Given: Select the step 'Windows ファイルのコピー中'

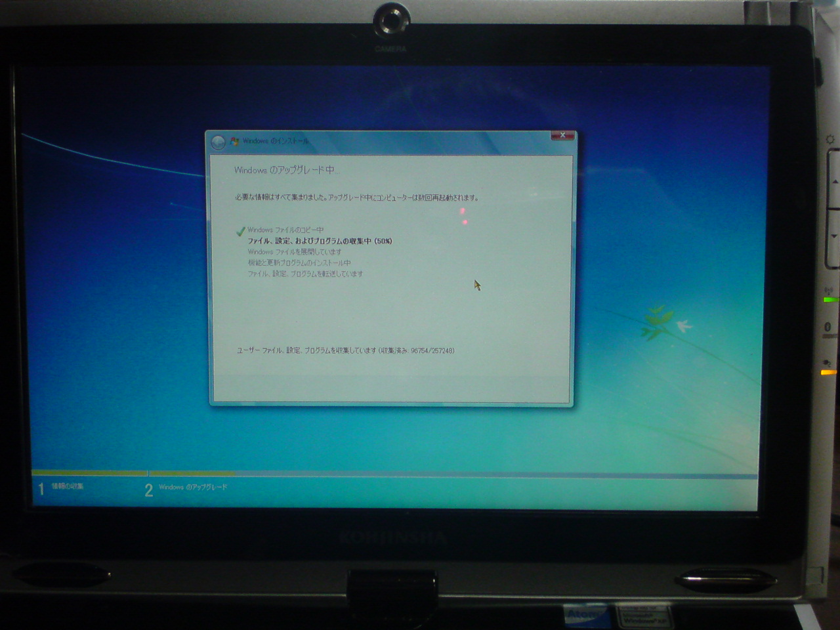Looking at the screenshot, I should [285, 230].
